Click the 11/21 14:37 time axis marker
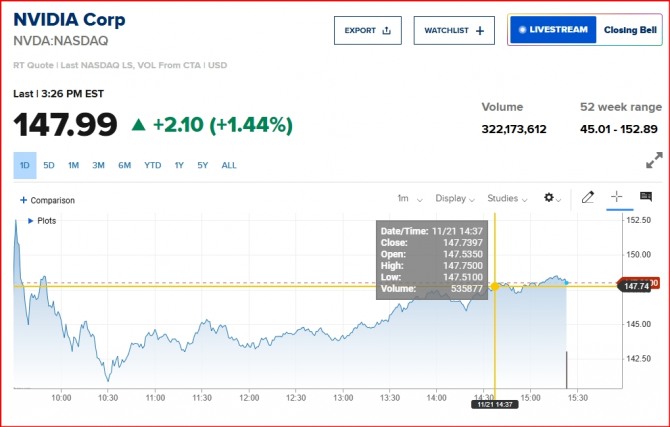Viewport: 670px width, 427px height. (495, 402)
